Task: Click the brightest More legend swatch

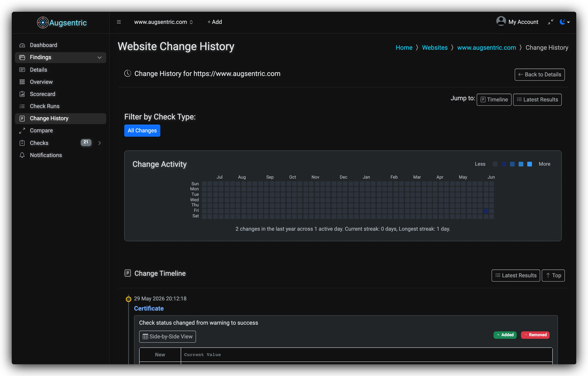Action: pyautogui.click(x=529, y=164)
